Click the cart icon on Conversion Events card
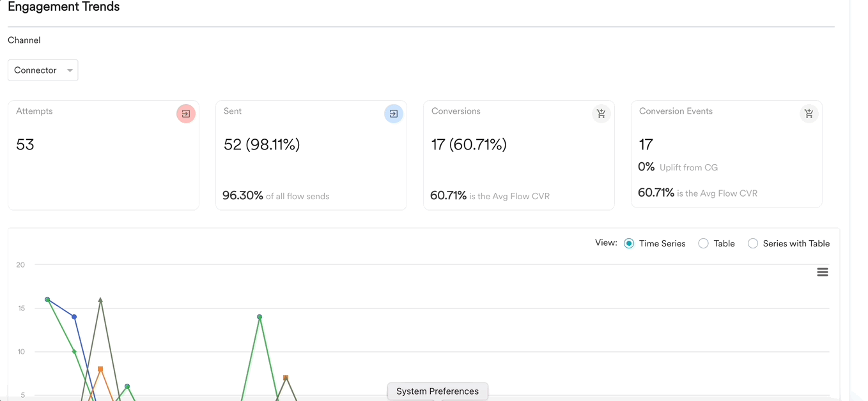The height and width of the screenshot is (401, 868). 809,113
